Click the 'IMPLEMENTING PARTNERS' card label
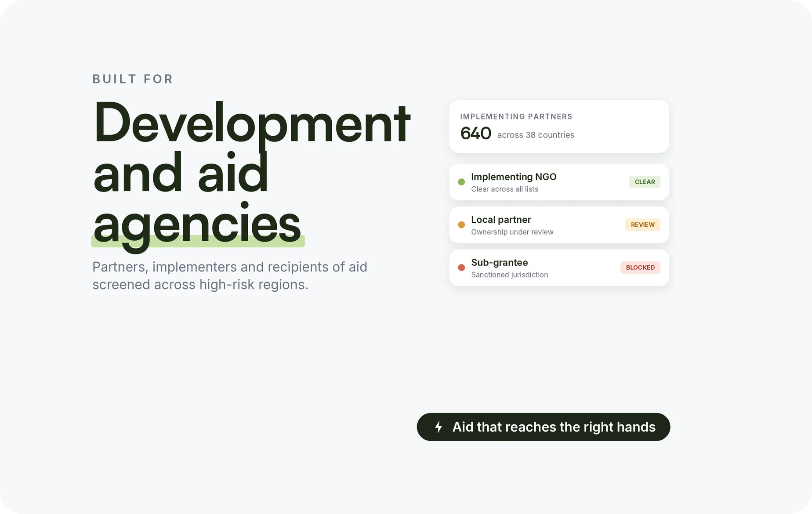812x514 pixels. point(516,116)
